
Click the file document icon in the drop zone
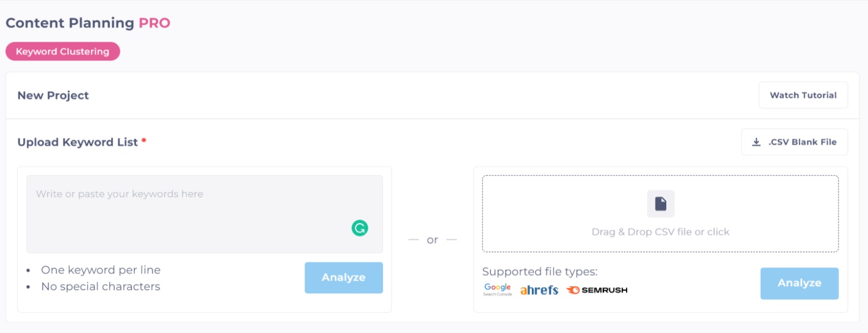(660, 204)
